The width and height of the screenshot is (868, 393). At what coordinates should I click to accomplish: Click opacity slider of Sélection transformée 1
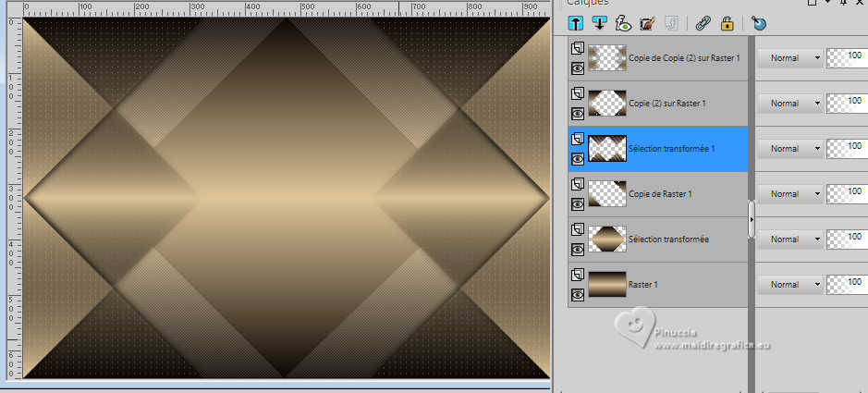coord(847,148)
